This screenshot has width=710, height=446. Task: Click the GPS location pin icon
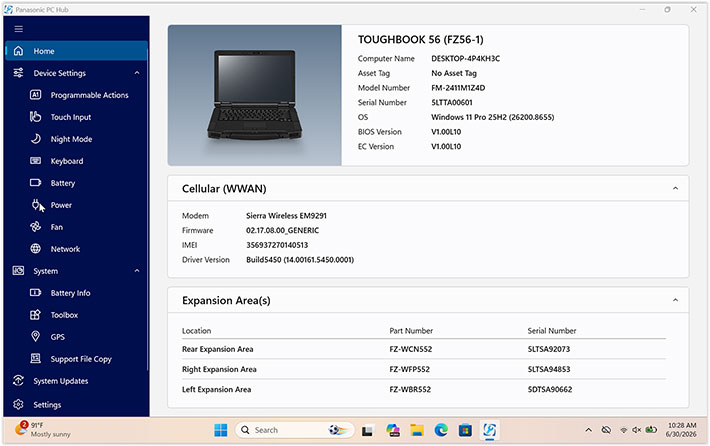(35, 336)
